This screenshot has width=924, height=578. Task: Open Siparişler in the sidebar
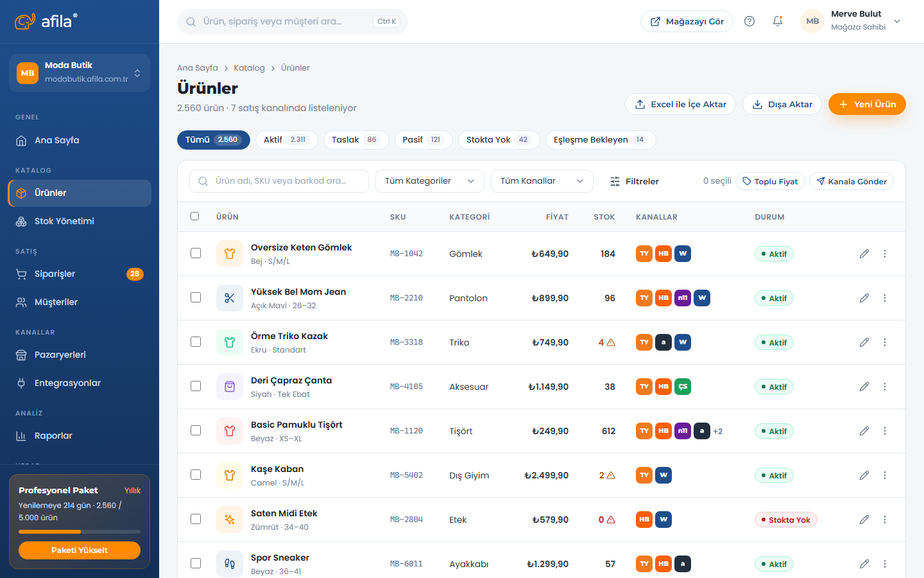pos(80,274)
